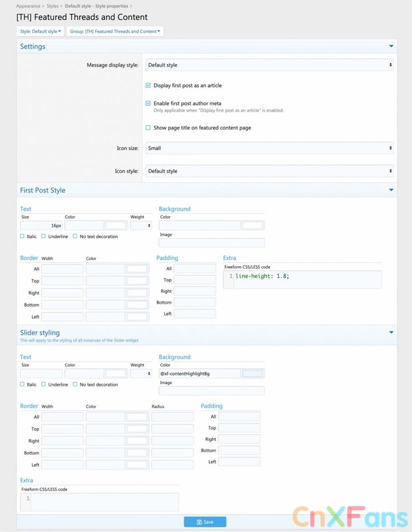
Task: Toggle Italic in First Post Style text
Action: tap(22, 236)
